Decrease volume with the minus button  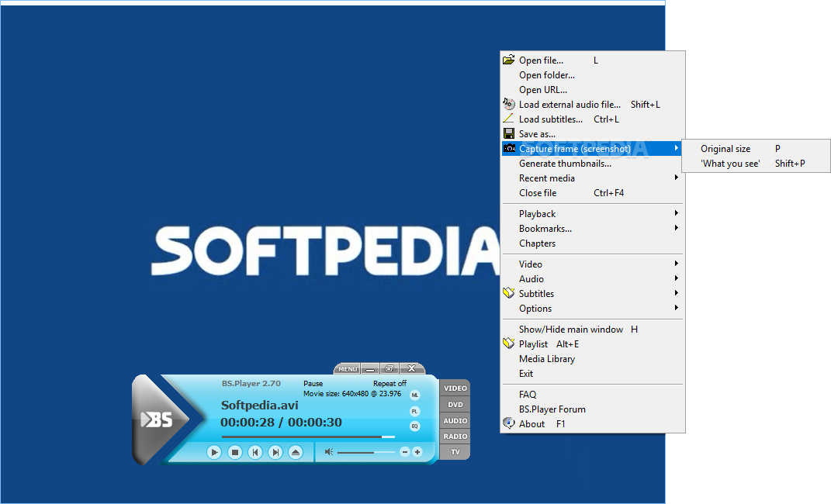point(405,451)
